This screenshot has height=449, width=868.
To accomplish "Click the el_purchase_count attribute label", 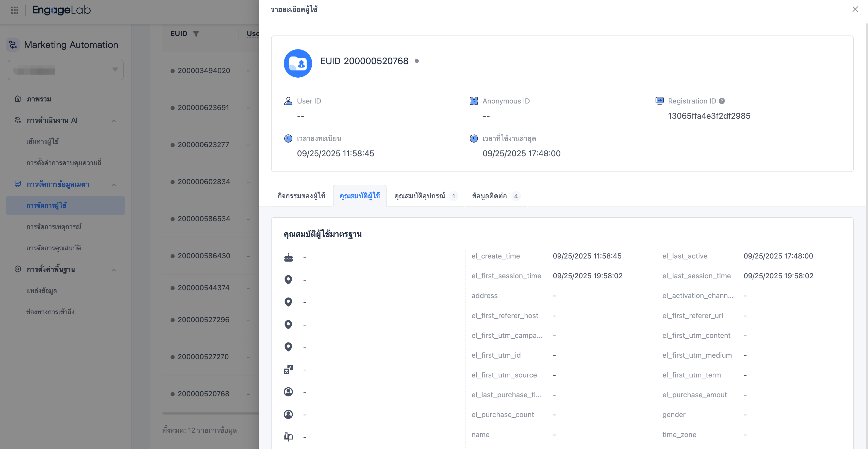I will 503,415.
